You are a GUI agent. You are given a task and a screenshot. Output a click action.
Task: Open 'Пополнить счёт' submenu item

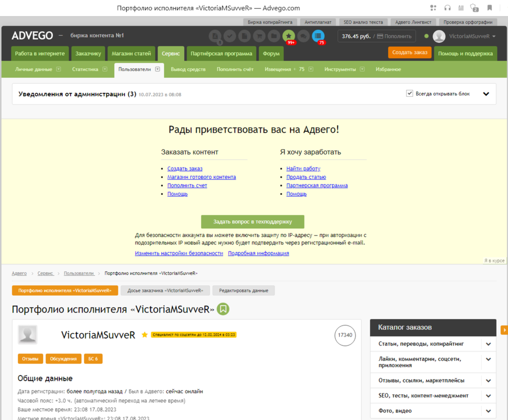tap(235, 69)
